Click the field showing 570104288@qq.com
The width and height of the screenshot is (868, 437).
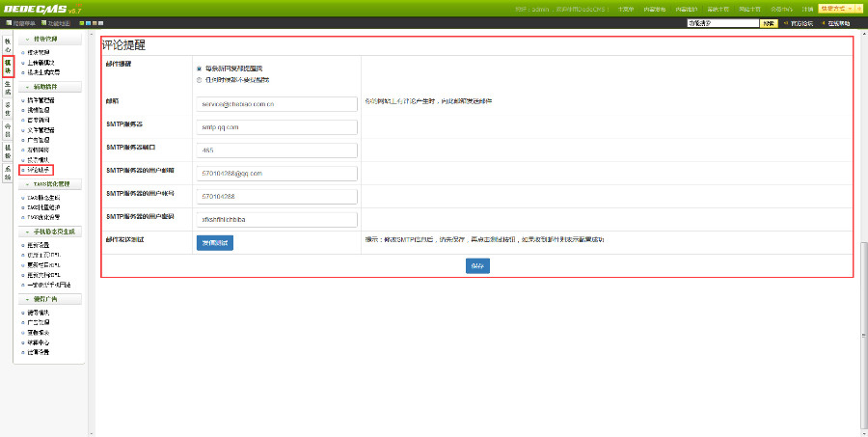click(x=277, y=174)
